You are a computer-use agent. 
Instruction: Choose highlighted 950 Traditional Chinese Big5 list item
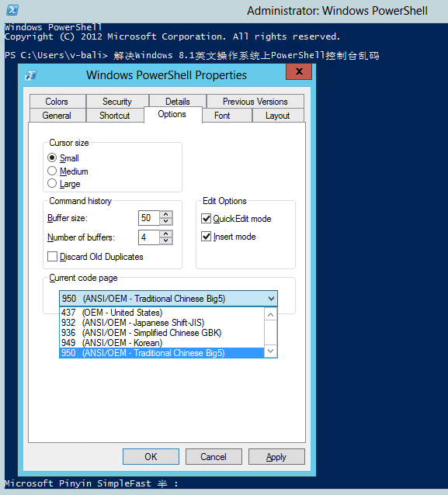coord(161,353)
